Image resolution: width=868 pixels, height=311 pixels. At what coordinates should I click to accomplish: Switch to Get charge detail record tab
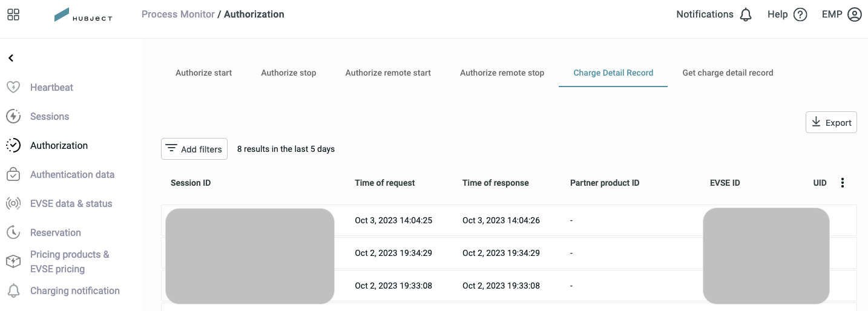coord(728,73)
